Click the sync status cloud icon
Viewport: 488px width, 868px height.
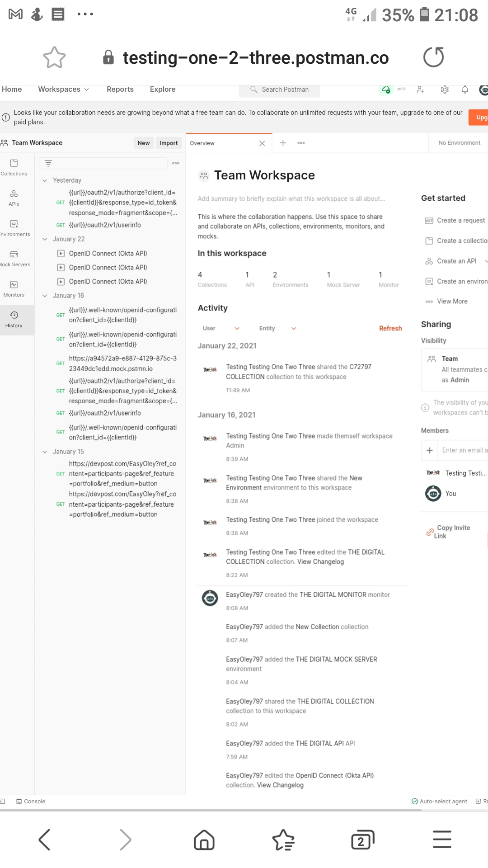click(386, 90)
